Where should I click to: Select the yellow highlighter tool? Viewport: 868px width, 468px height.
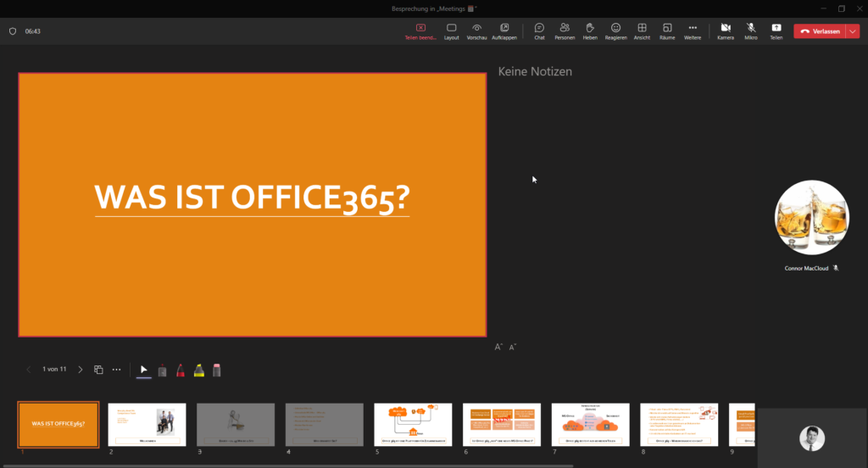(x=198, y=370)
